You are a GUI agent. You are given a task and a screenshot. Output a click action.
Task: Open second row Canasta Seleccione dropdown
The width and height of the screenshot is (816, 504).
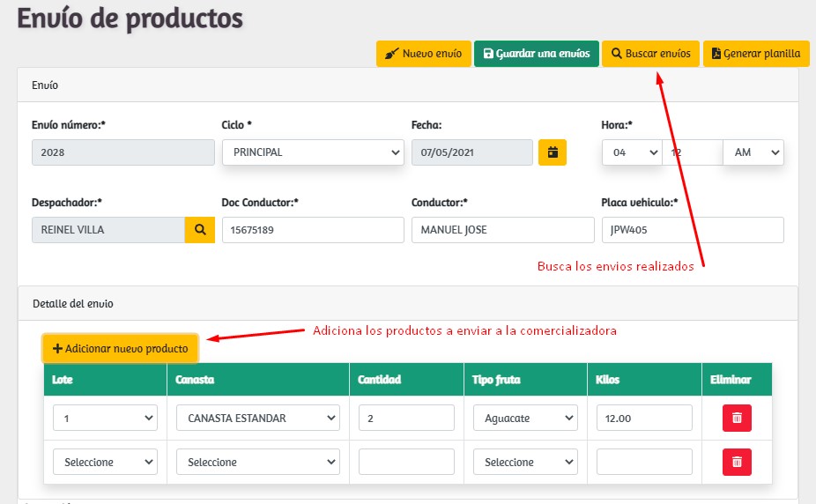pyautogui.click(x=257, y=462)
